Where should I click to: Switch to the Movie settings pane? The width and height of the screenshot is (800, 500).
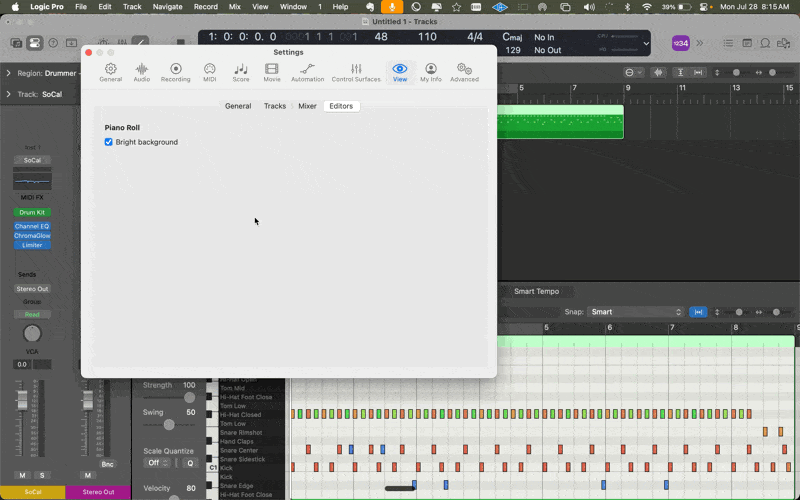pos(272,72)
